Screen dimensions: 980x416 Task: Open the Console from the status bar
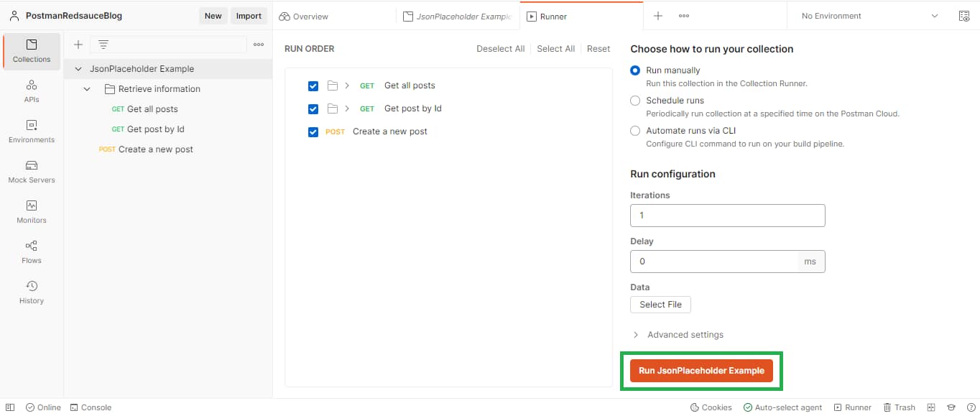[x=91, y=407]
